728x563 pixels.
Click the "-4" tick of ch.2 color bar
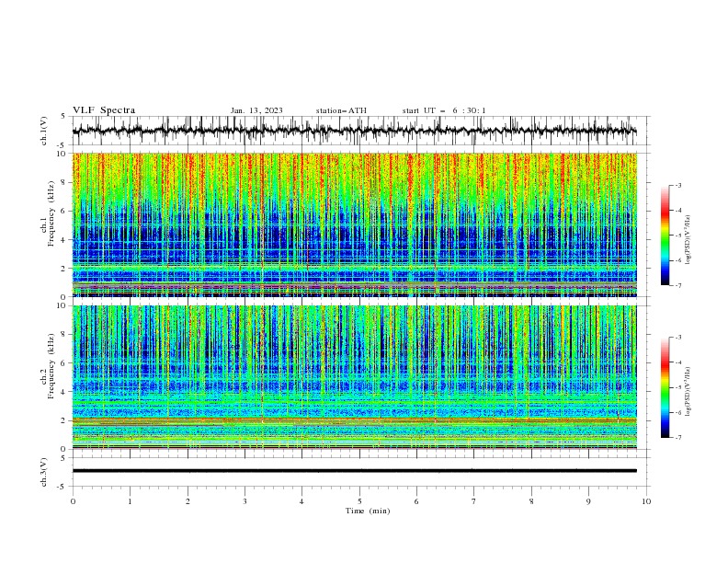click(x=678, y=362)
